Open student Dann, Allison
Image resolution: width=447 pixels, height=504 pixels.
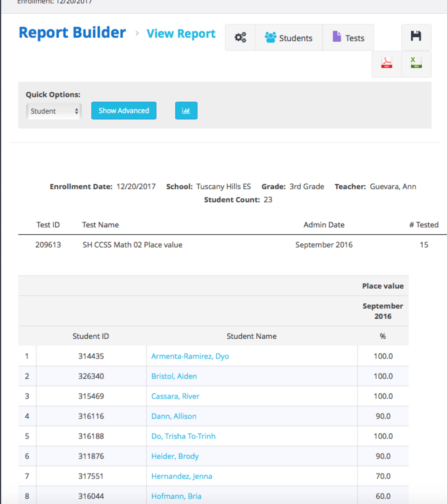[x=174, y=416]
